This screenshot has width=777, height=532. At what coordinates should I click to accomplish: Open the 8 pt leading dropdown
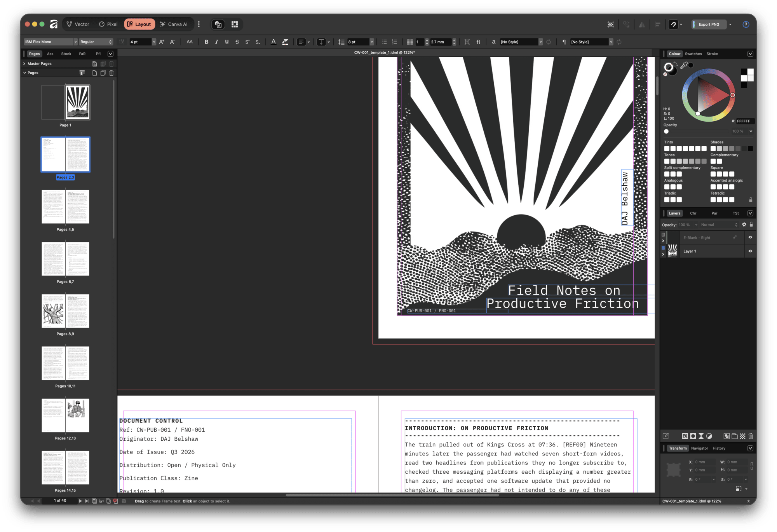[x=372, y=42]
